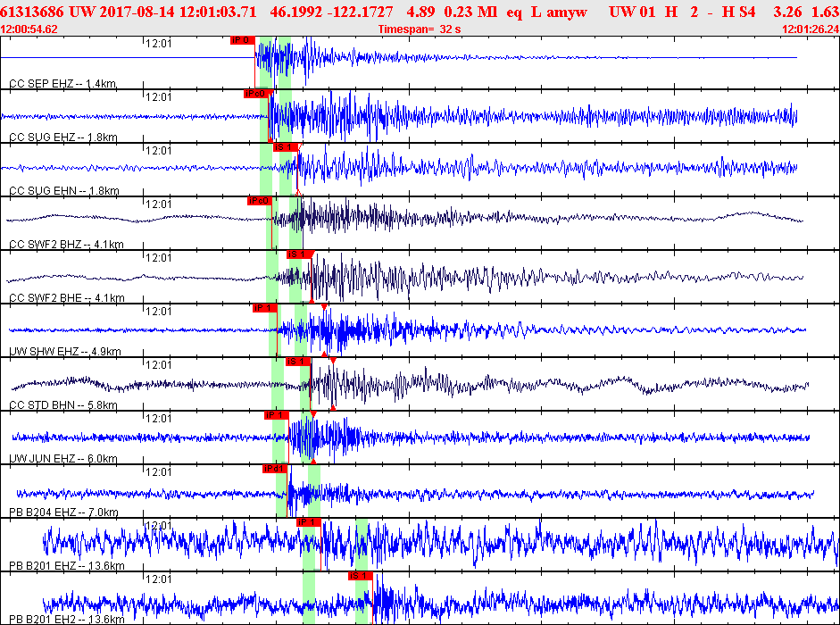
Task: Select the iP 1 pick flag on SHW EHZ
Action: pos(264,308)
